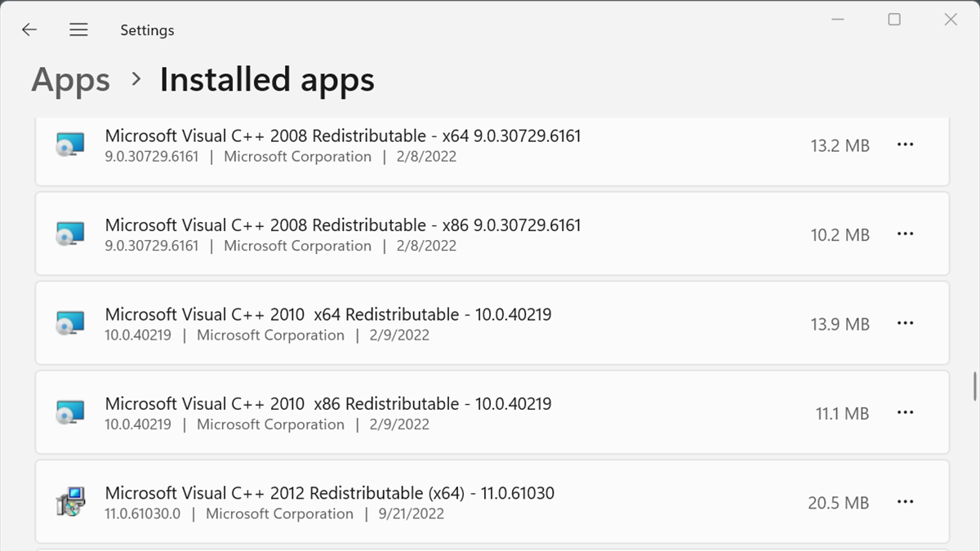Click the Settings window title text
Viewport: 980px width, 551px height.
point(147,30)
